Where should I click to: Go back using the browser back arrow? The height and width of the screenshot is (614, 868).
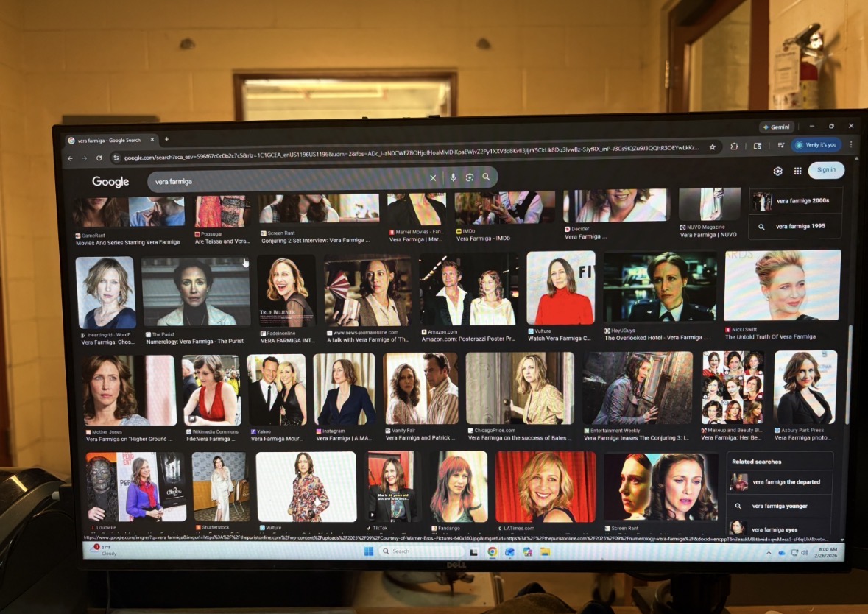click(70, 158)
